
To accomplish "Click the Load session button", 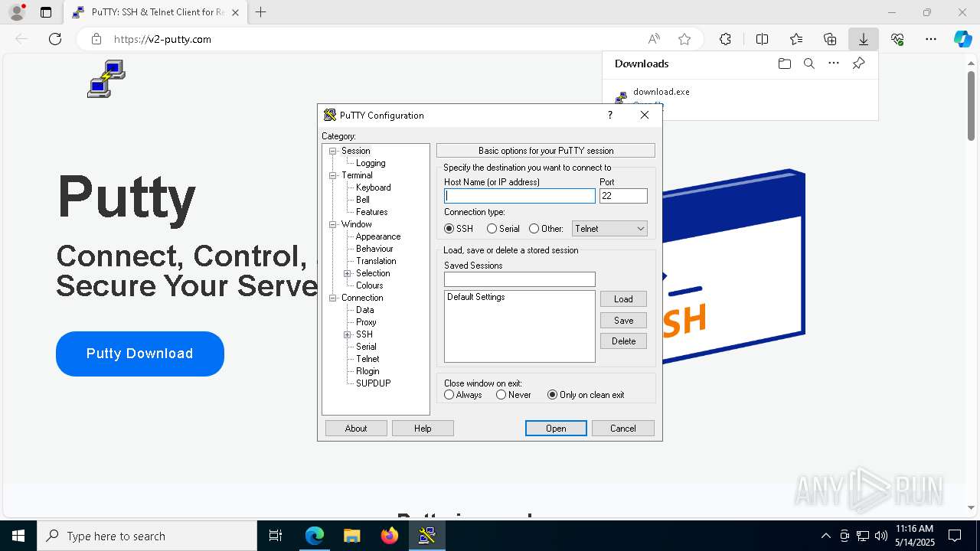I will pos(623,299).
